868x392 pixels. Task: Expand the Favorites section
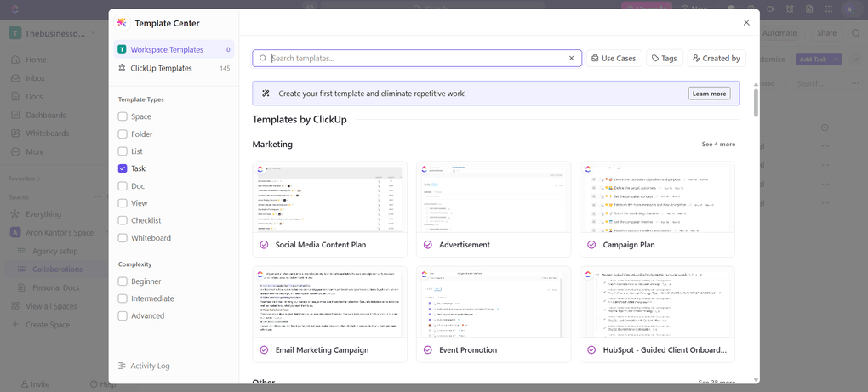point(25,179)
